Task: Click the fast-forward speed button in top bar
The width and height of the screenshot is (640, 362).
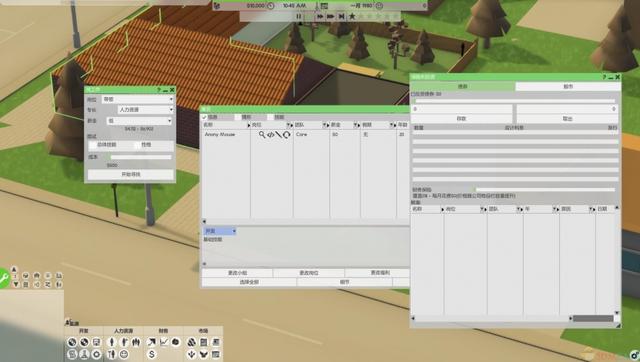Action: pyautogui.click(x=320, y=16)
